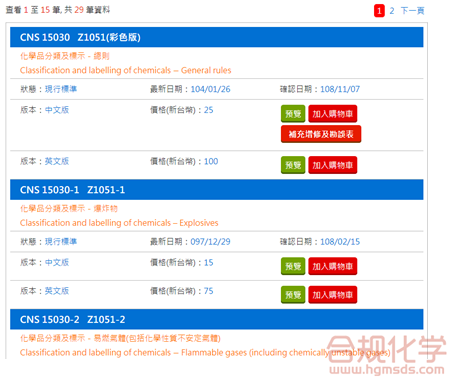
Task: Add CNS 15030 Chinese version to cart
Action: pyautogui.click(x=333, y=114)
